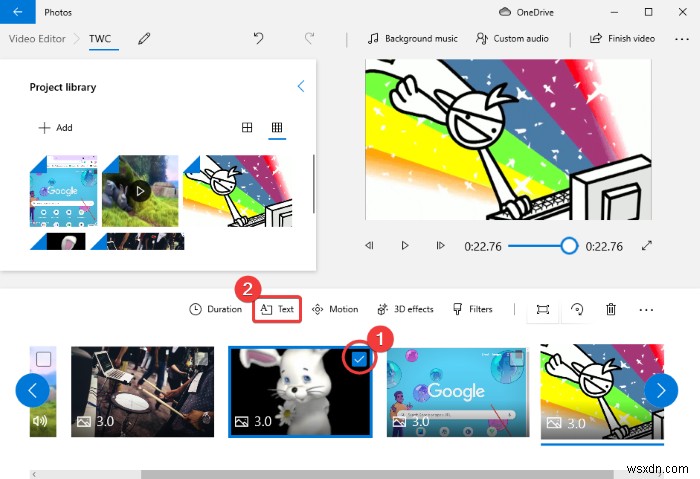700x479 pixels.
Task: Rename project with the pencil icon
Action: click(x=144, y=38)
